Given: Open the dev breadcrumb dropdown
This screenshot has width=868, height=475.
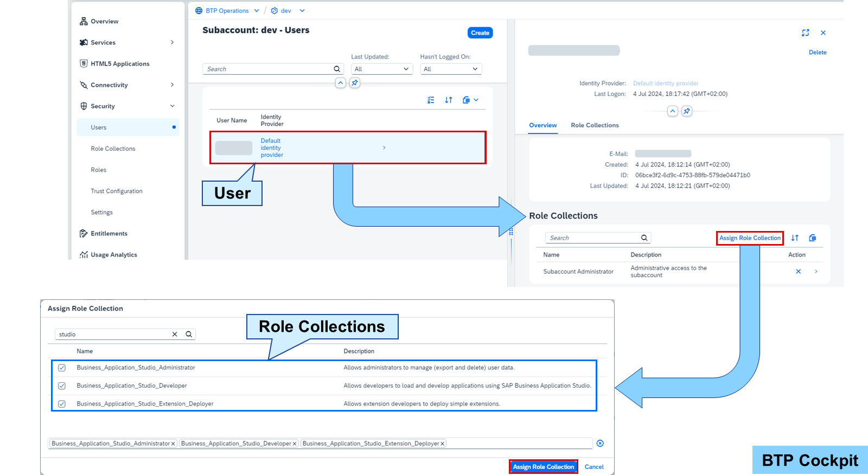Looking at the screenshot, I should point(302,11).
